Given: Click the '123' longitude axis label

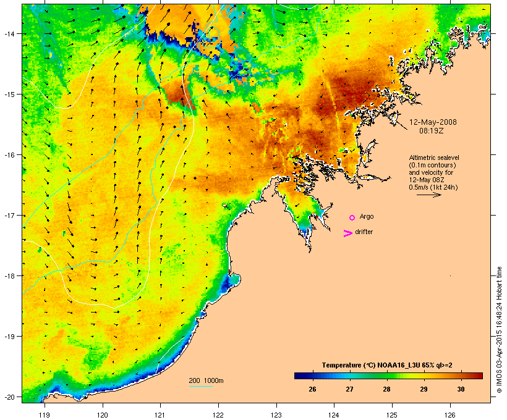Looking at the screenshot, I should click(x=276, y=415).
